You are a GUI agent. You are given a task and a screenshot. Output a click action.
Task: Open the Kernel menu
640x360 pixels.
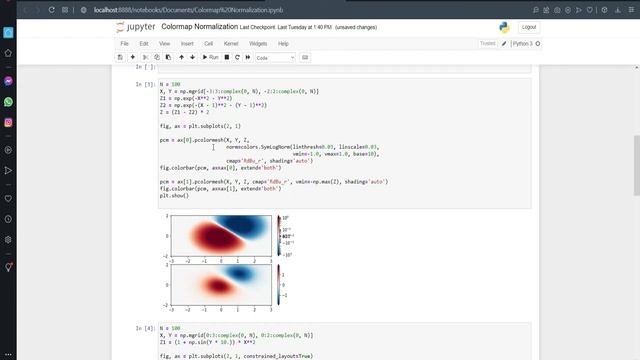(x=231, y=44)
